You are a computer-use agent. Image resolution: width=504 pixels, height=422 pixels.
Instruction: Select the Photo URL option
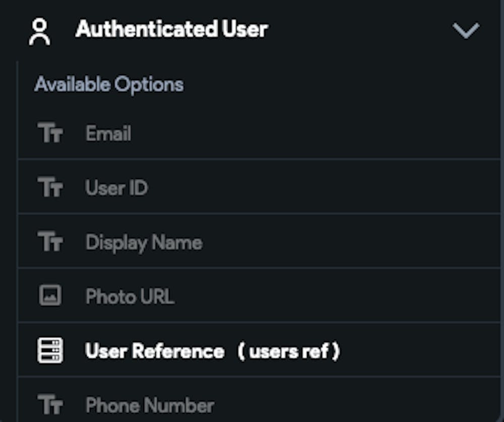click(x=130, y=296)
